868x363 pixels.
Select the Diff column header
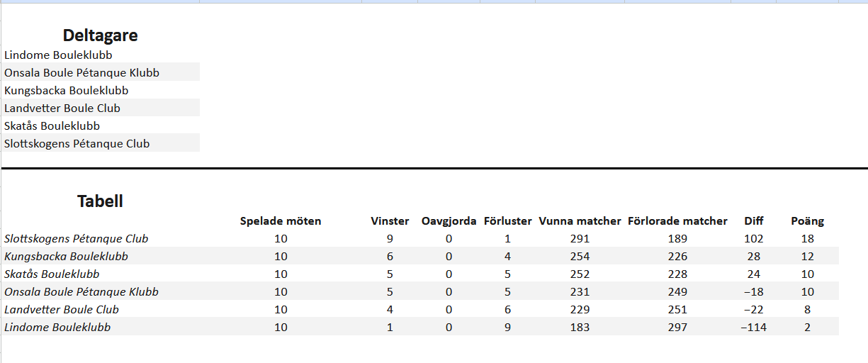pos(754,220)
